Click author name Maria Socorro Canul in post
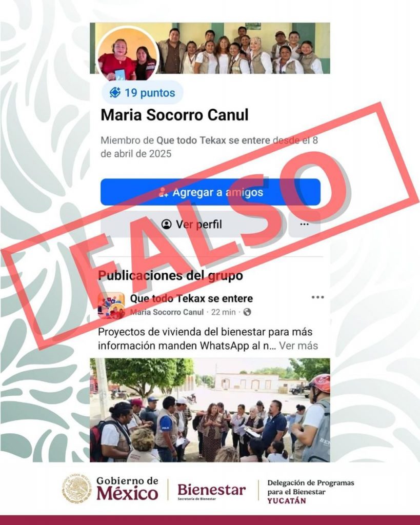Screen dimensions: 420x525 pos(167,312)
